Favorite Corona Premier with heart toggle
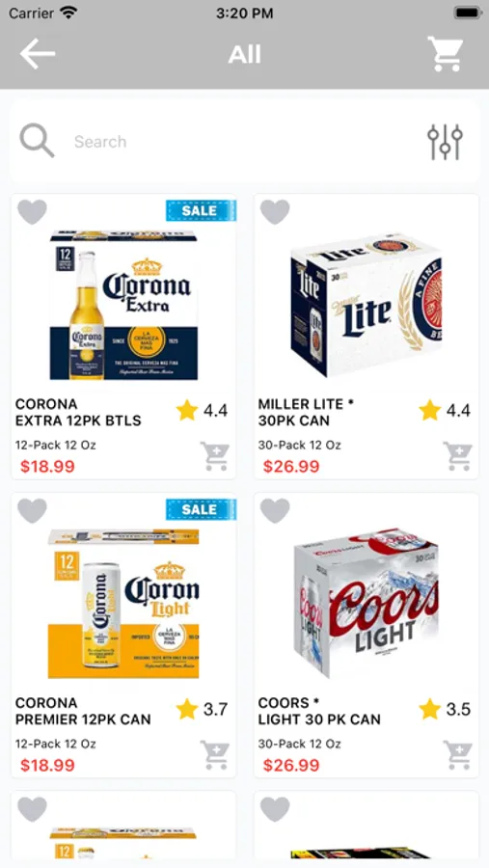489x868 pixels. pyautogui.click(x=32, y=510)
